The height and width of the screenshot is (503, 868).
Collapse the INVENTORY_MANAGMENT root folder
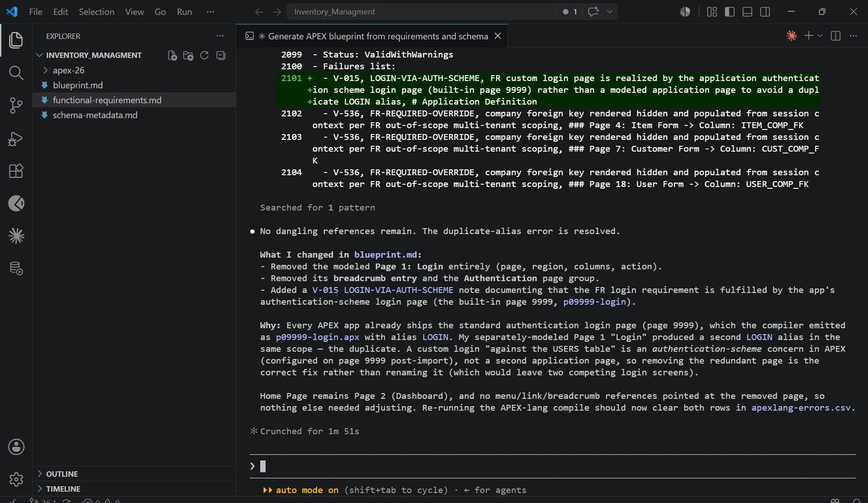[93, 55]
